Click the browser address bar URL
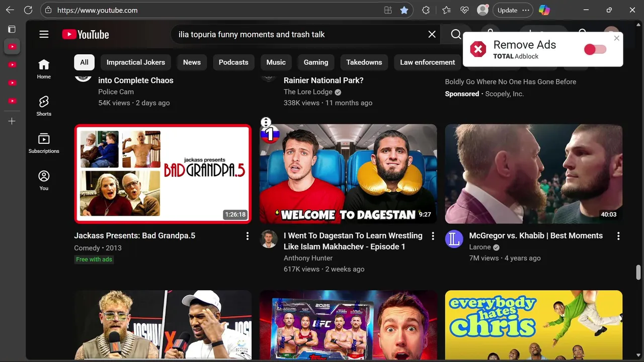The height and width of the screenshot is (362, 644). (x=97, y=10)
